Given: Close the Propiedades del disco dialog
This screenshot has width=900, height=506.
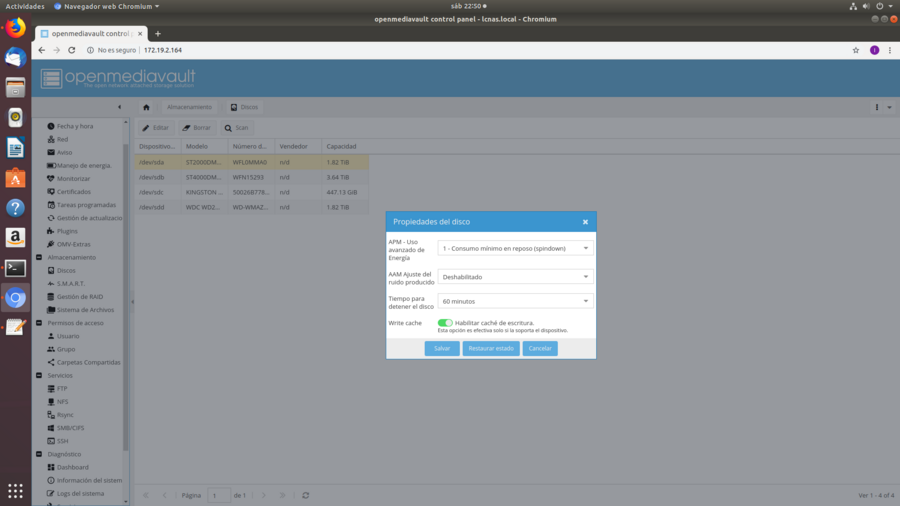Looking at the screenshot, I should pyautogui.click(x=585, y=222).
